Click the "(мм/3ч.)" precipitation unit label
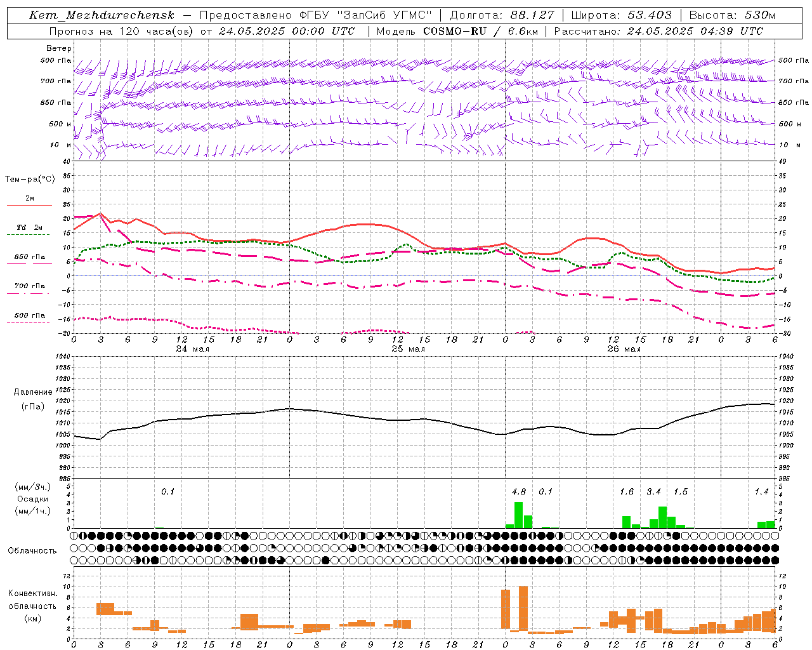 coord(33,487)
